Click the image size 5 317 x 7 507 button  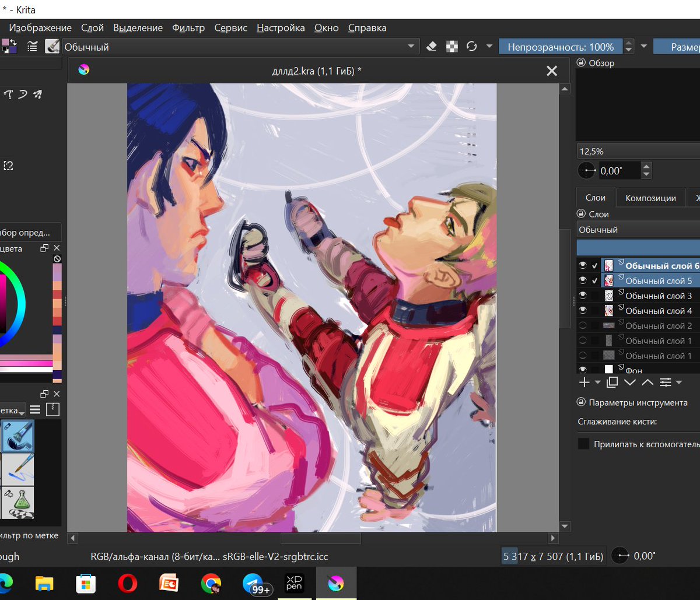(x=553, y=556)
